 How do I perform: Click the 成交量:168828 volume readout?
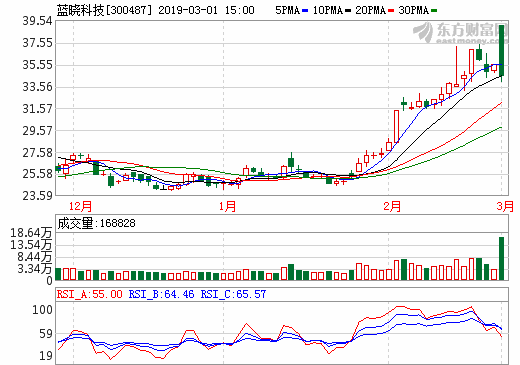(x=96, y=223)
